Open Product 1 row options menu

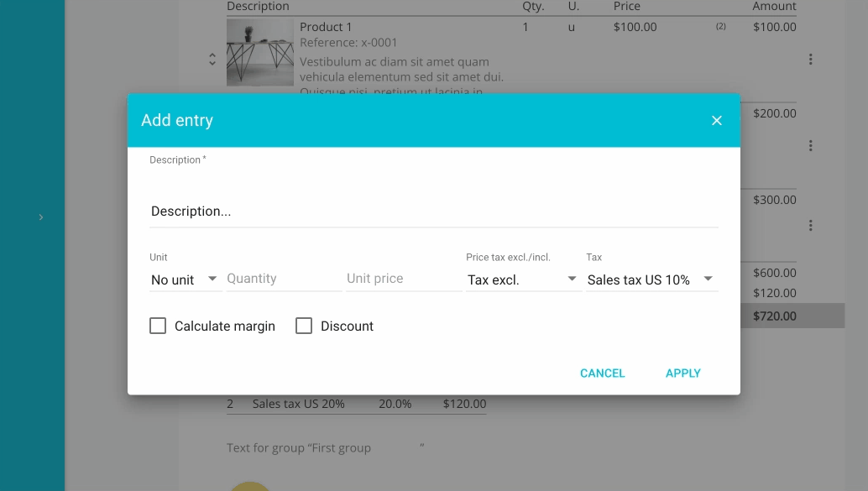810,60
